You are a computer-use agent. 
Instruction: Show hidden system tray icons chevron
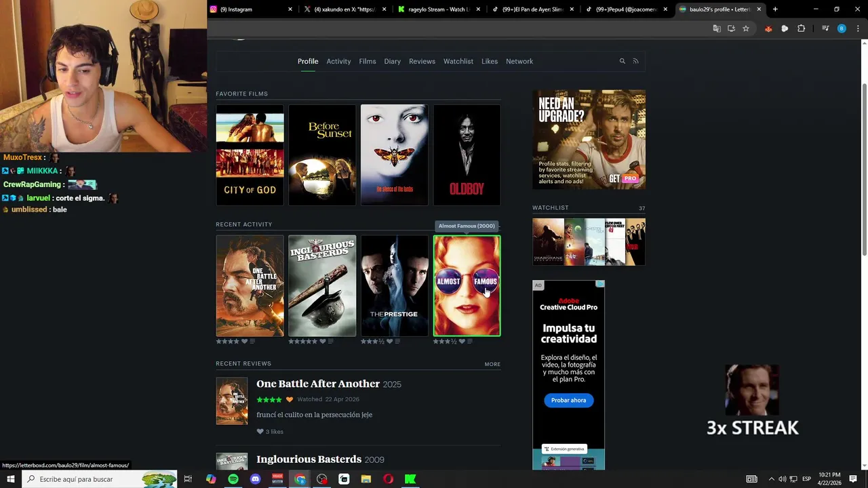pyautogui.click(x=771, y=479)
